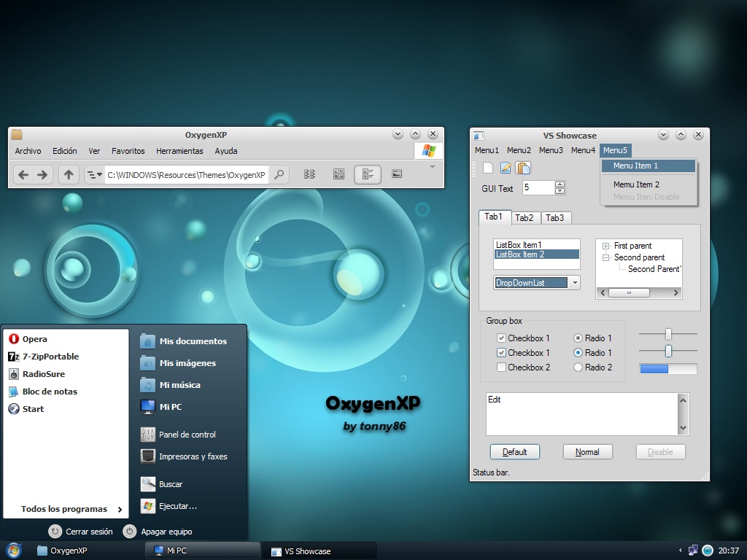Open the folder tree dropdown beside address

[94, 175]
